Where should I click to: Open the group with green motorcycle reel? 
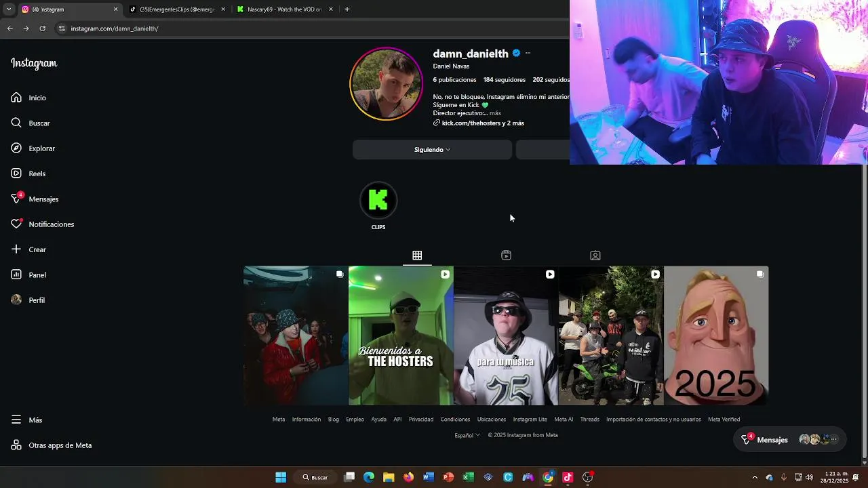pos(611,335)
